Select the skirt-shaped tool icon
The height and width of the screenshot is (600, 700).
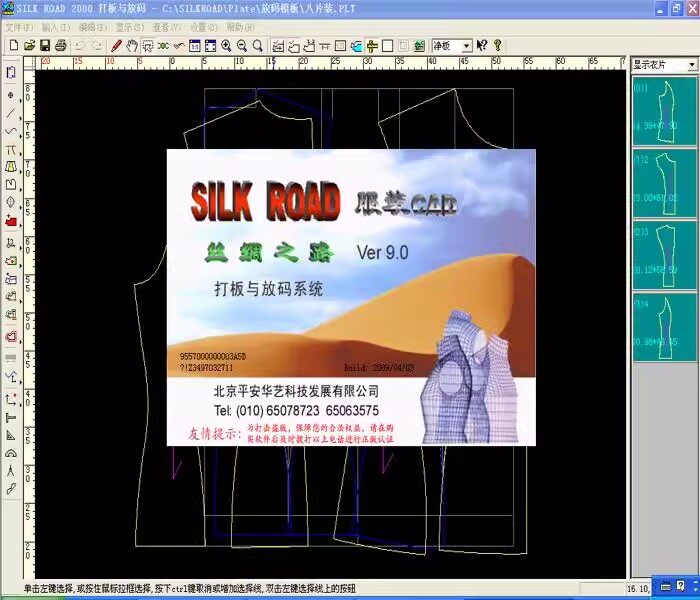11,167
